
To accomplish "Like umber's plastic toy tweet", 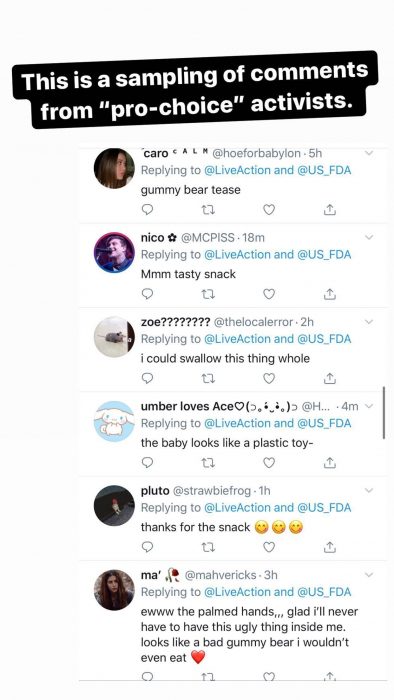I will click(269, 462).
